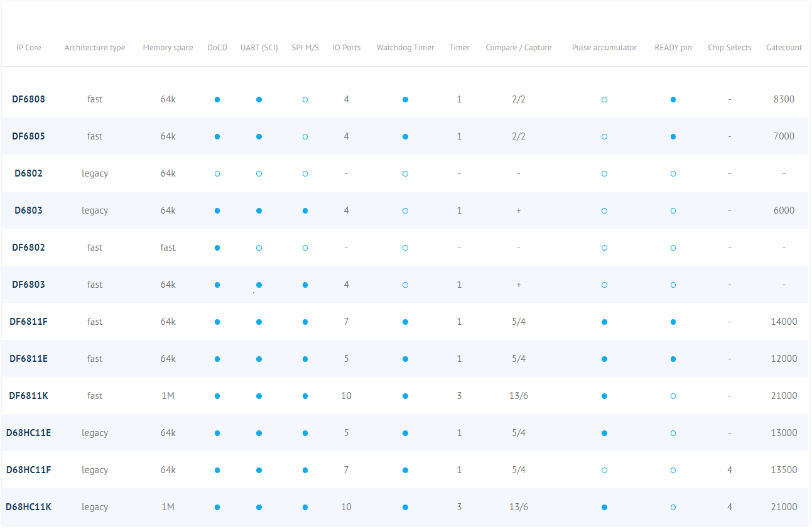Click the filled DoCD dot for DF6808
812x529 pixels.
pyautogui.click(x=217, y=99)
